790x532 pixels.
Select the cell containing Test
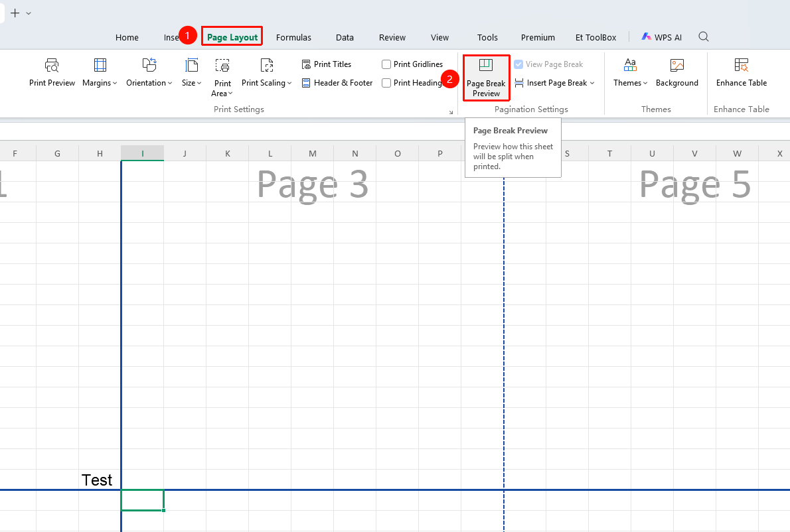(100, 480)
